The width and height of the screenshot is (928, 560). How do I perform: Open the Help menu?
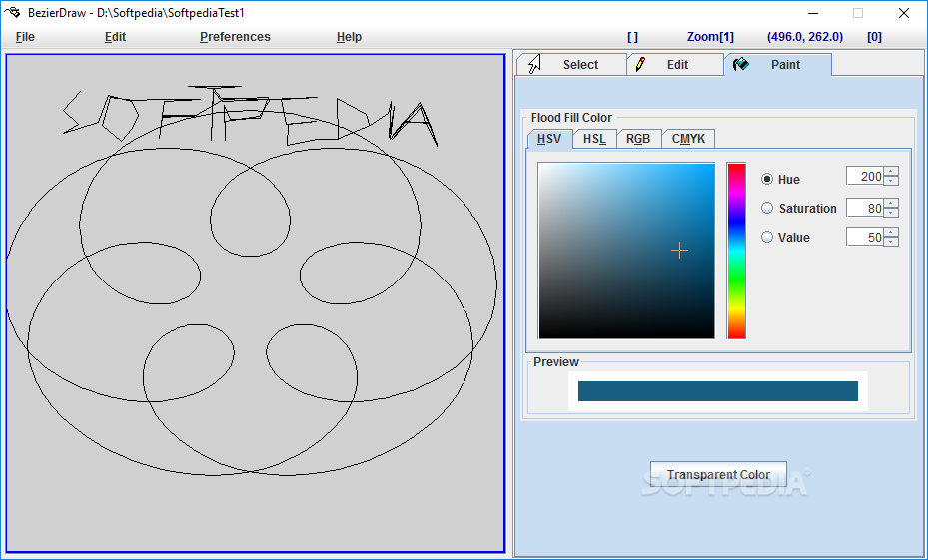(x=349, y=37)
